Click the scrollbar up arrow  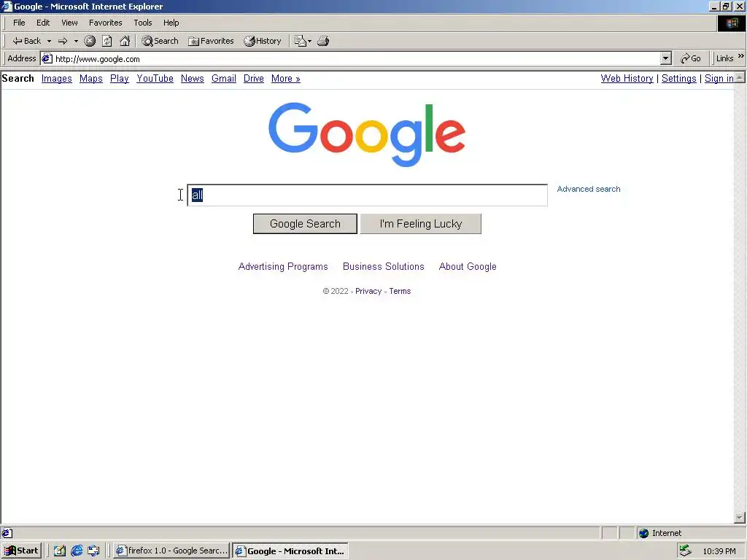[740, 77]
